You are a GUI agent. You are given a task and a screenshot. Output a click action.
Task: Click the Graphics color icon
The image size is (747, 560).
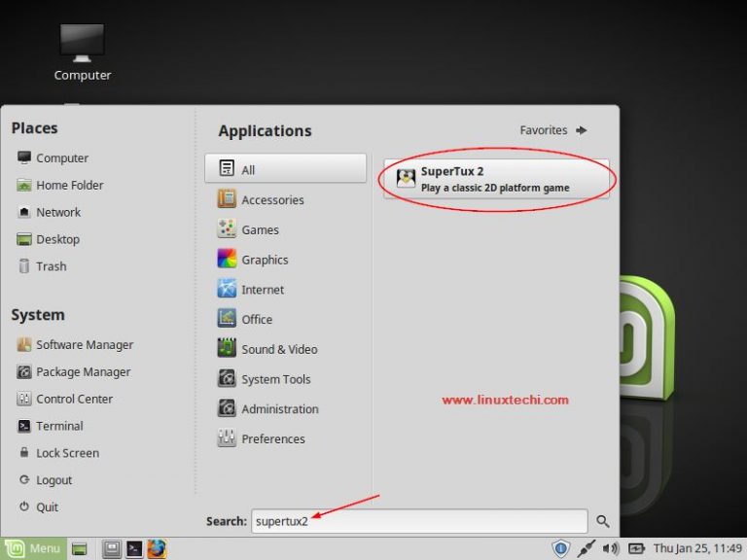pyautogui.click(x=227, y=259)
